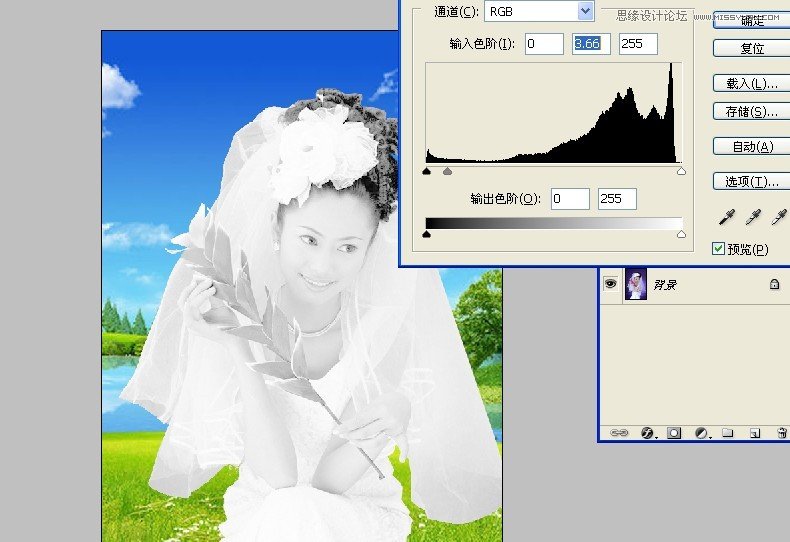This screenshot has height=542, width=790.
Task: Select the 背景 layer thumbnail
Action: tap(636, 284)
